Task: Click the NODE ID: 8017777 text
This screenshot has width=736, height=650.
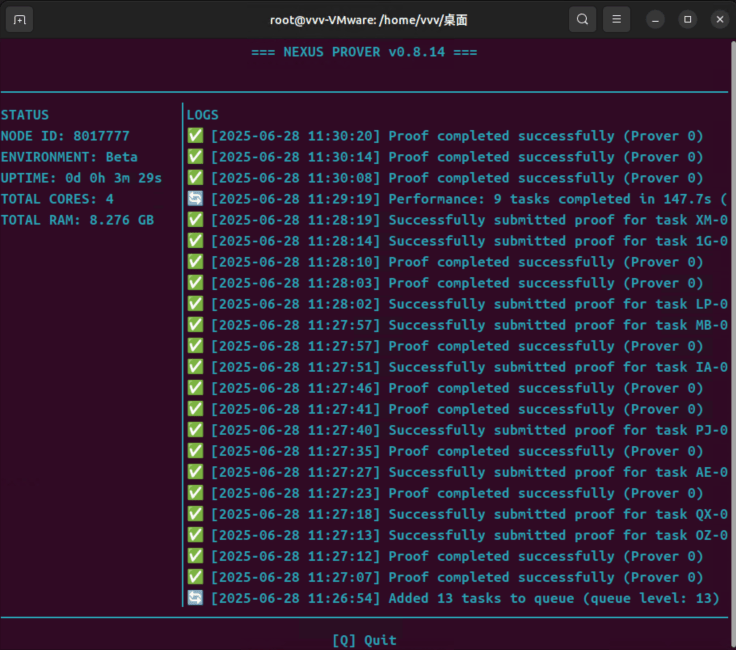Action: (x=65, y=136)
